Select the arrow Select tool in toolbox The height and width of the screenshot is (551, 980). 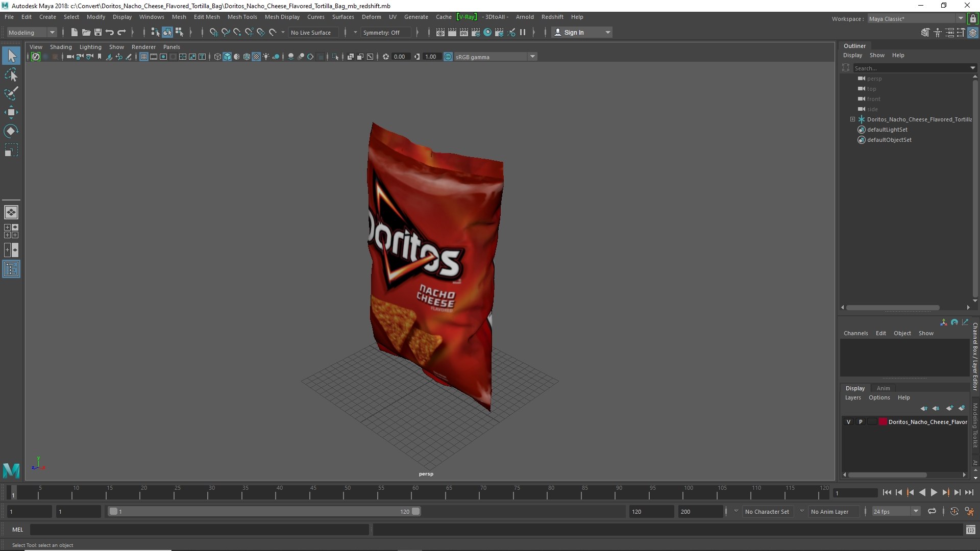[x=11, y=56]
